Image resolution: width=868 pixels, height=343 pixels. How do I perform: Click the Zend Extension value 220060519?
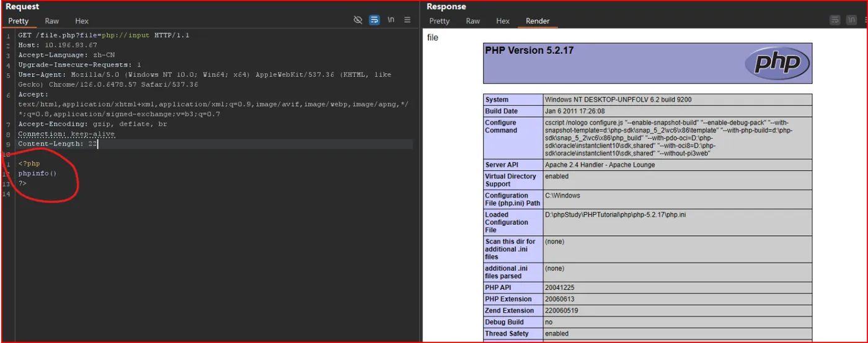[561, 311]
